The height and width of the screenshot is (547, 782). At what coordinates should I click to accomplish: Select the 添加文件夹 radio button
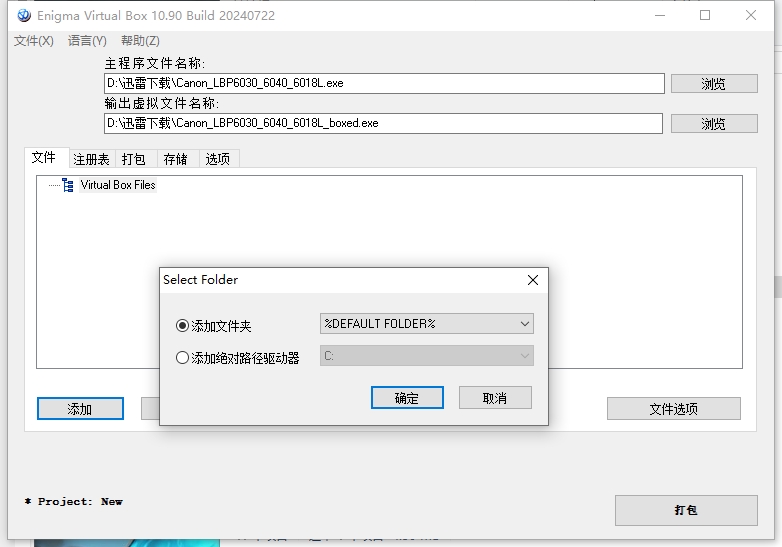click(x=182, y=325)
